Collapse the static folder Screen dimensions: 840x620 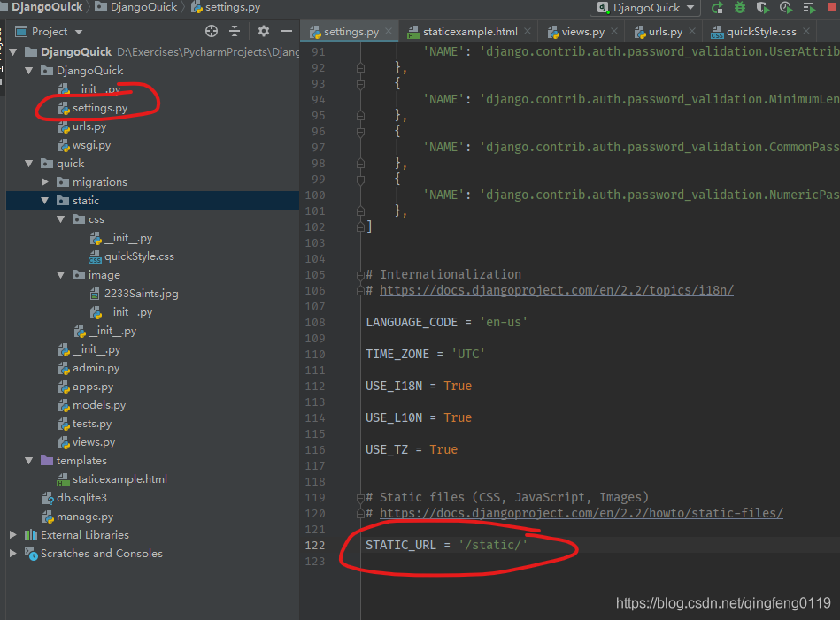[x=45, y=201]
